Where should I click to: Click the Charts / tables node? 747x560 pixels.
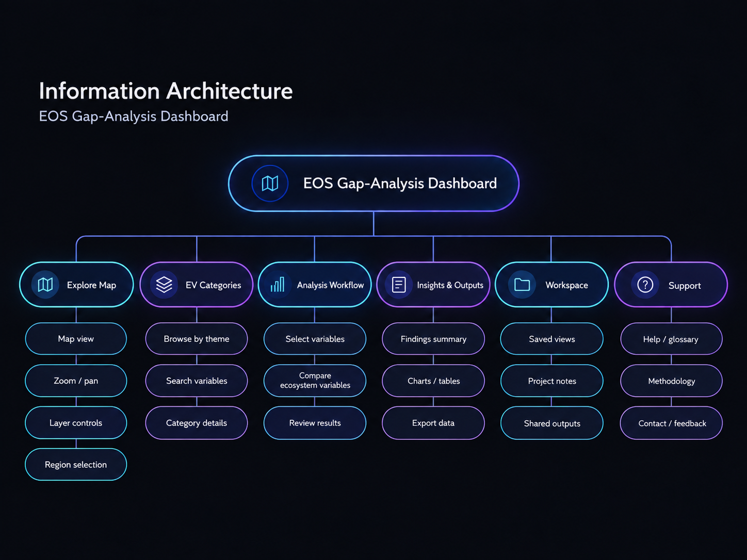click(433, 381)
